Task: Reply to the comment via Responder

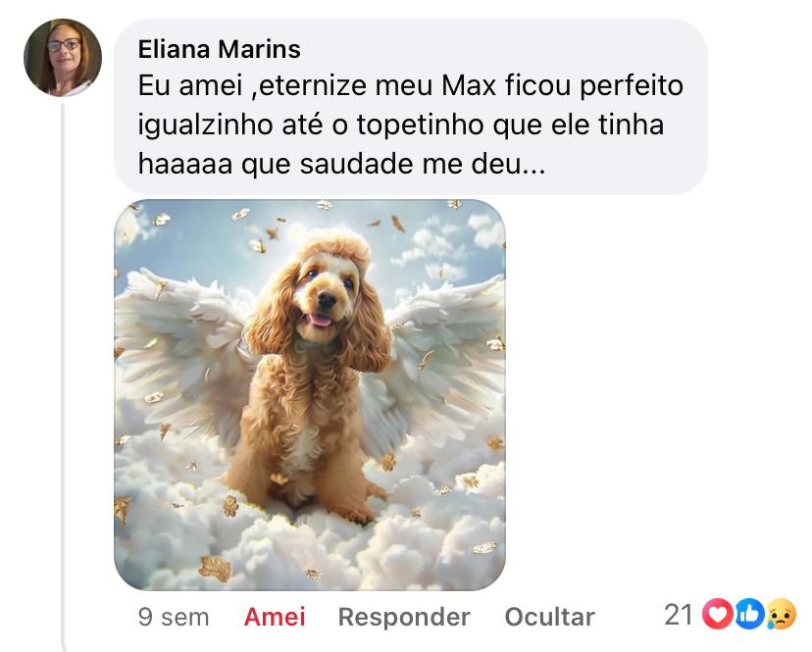Action: click(x=404, y=617)
